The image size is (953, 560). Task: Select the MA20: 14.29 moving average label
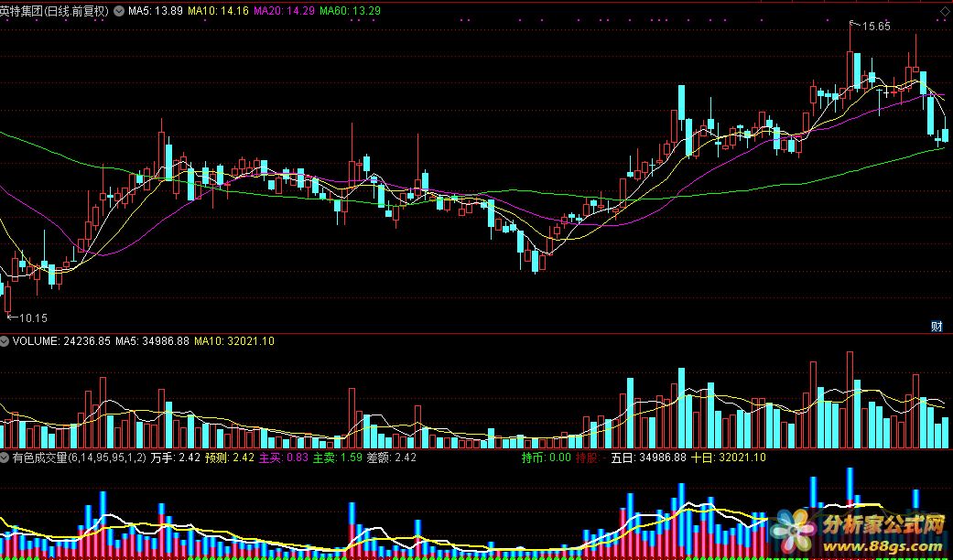[x=284, y=11]
